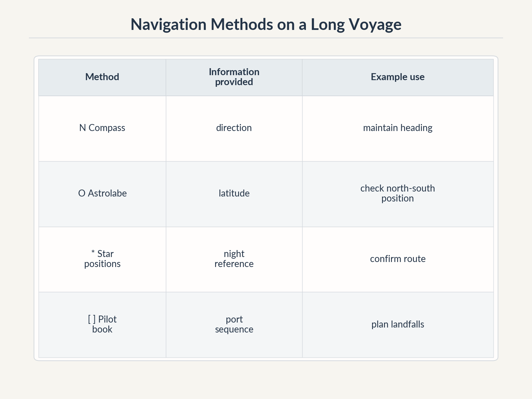Click the Navigation Methods on a Long Voyage title
The image size is (532, 399).
point(266,25)
